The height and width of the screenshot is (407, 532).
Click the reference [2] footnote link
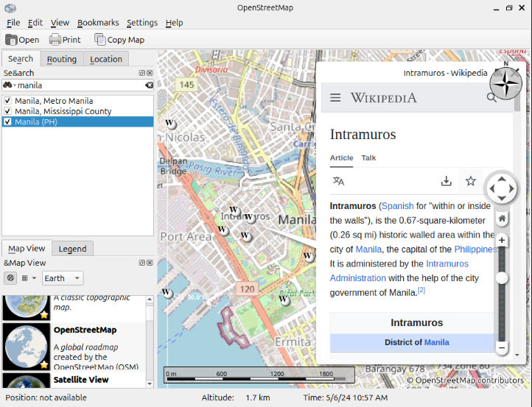421,290
